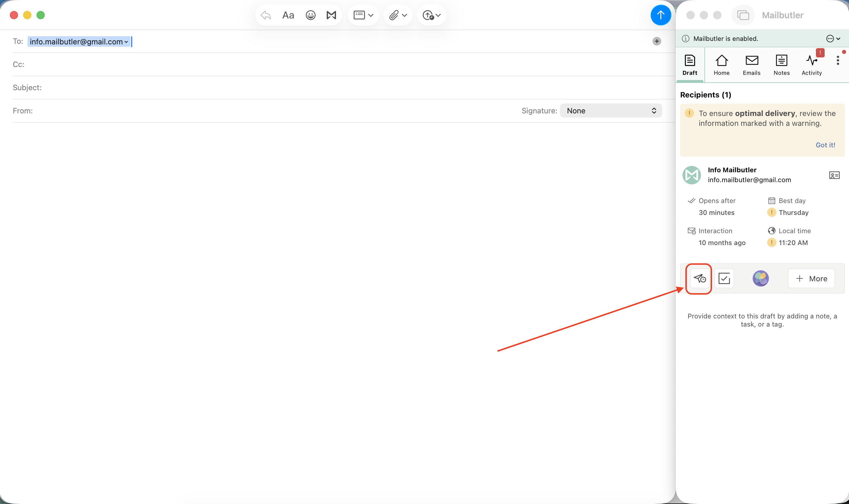Open the contact card icon for Info Mailbutler
The width and height of the screenshot is (849, 504).
pyautogui.click(x=834, y=175)
